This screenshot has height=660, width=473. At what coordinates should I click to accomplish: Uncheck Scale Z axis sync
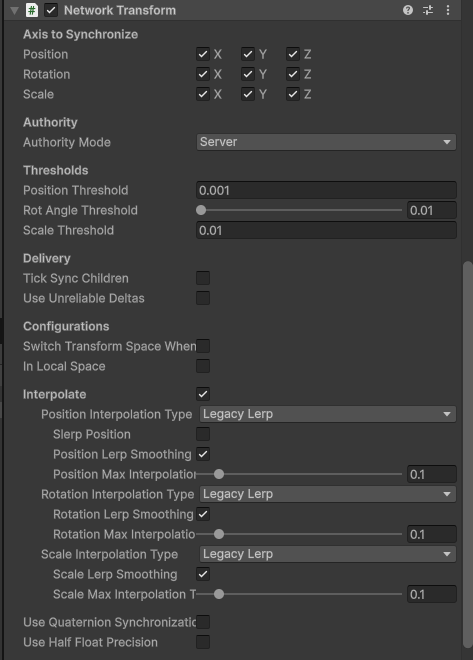click(293, 94)
